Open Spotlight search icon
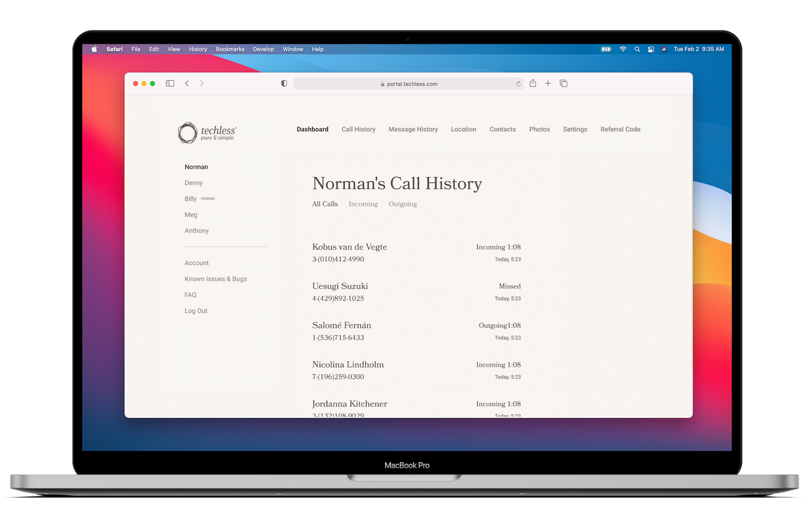This screenshot has height=513, width=812. (x=637, y=49)
